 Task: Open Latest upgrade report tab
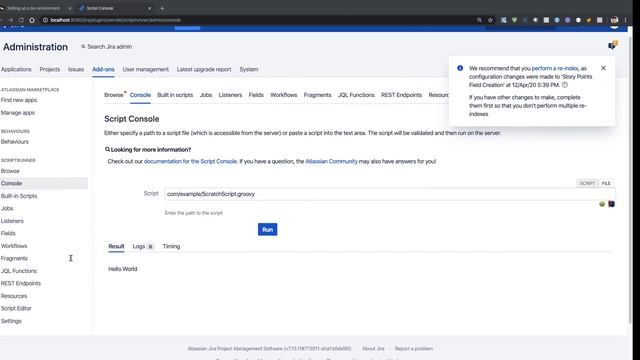pos(204,69)
